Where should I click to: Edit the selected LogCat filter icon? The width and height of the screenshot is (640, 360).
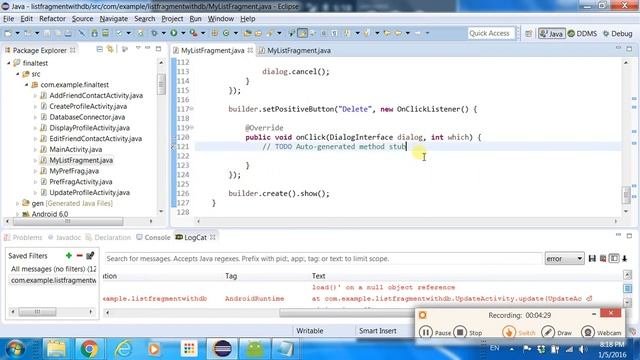coord(90,256)
